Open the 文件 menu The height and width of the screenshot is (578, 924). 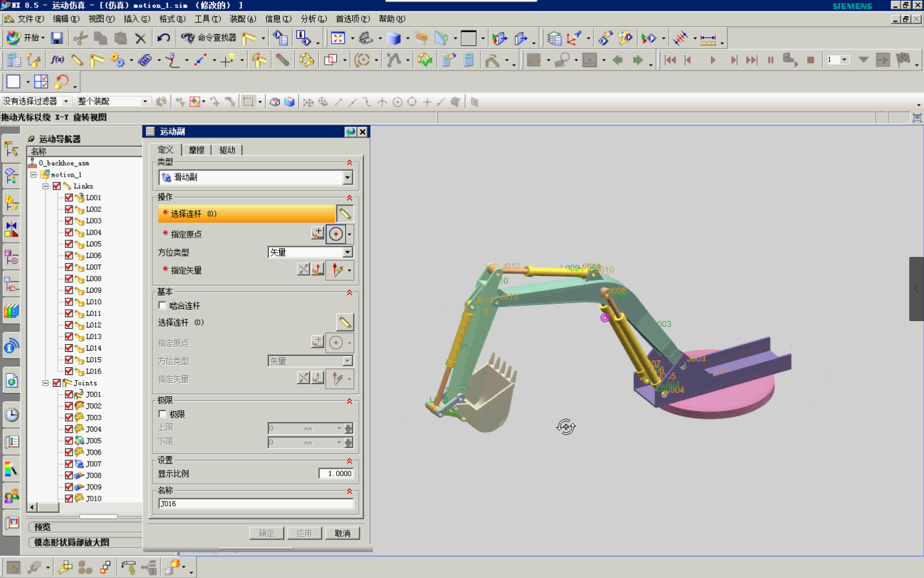[x=30, y=19]
